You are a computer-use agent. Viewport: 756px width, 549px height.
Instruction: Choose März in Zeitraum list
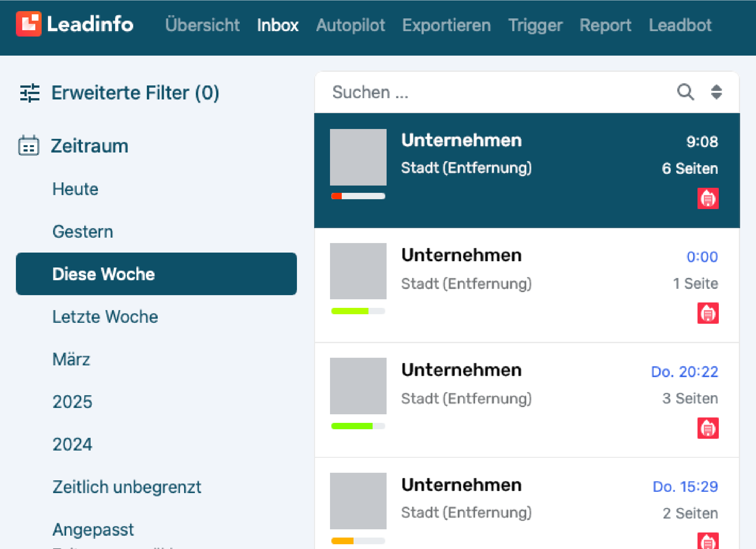click(x=71, y=359)
